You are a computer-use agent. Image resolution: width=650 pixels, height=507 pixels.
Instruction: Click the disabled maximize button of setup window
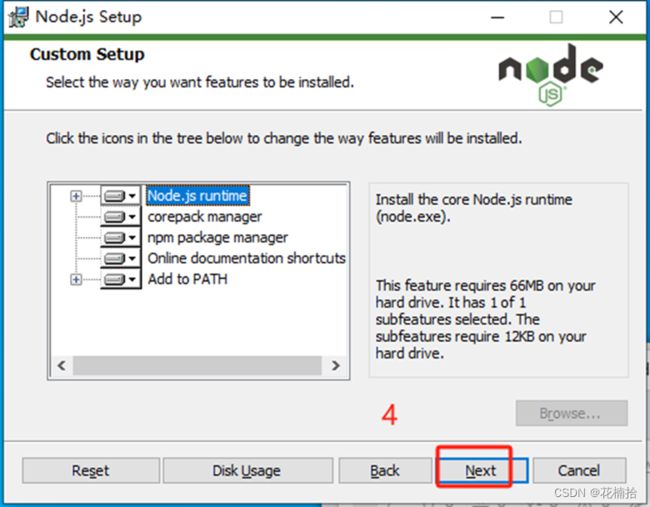pos(556,17)
